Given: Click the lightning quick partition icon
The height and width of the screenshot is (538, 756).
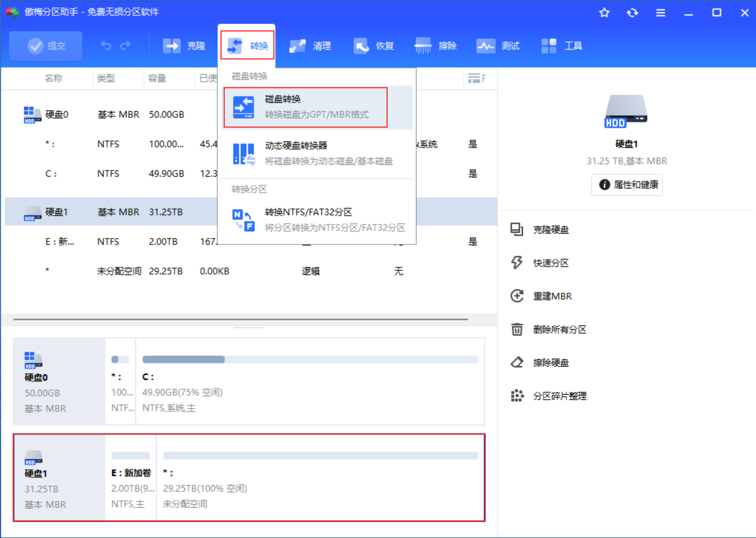Looking at the screenshot, I should [x=517, y=262].
